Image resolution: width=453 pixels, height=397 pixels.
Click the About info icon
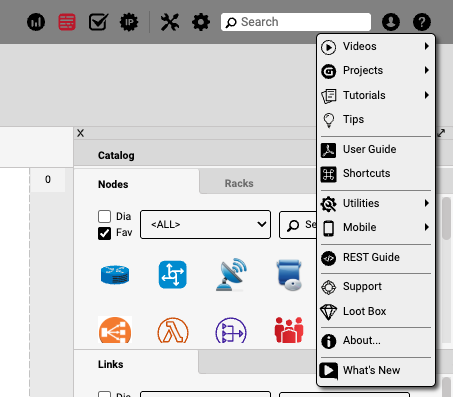(329, 341)
